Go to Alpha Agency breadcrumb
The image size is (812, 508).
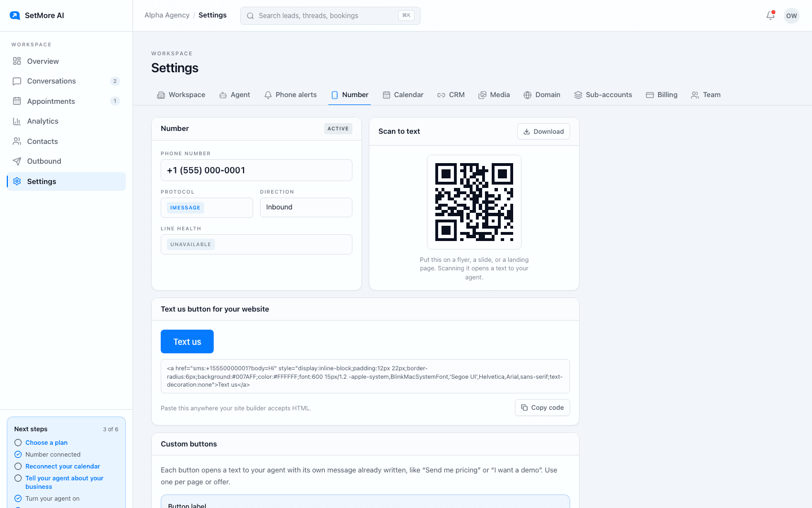167,15
